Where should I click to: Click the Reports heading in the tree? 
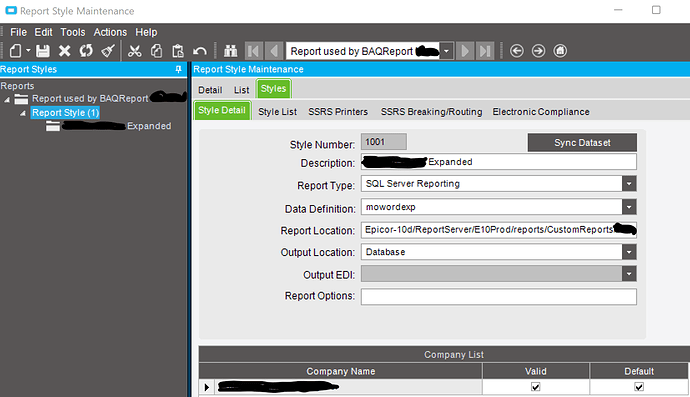click(x=17, y=86)
